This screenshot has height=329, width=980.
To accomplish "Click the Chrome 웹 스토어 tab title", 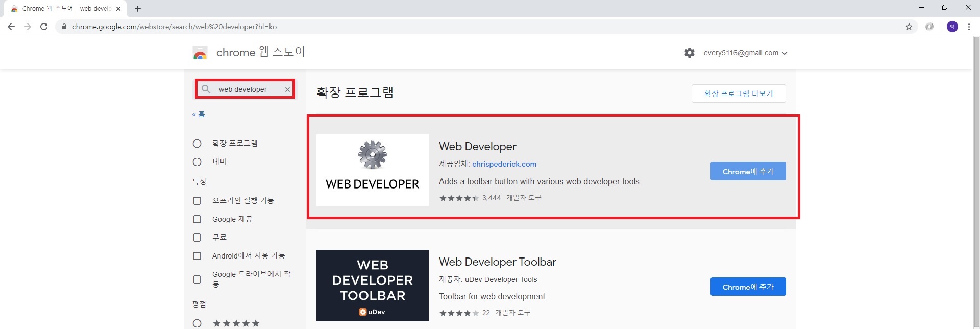I will tap(66, 9).
